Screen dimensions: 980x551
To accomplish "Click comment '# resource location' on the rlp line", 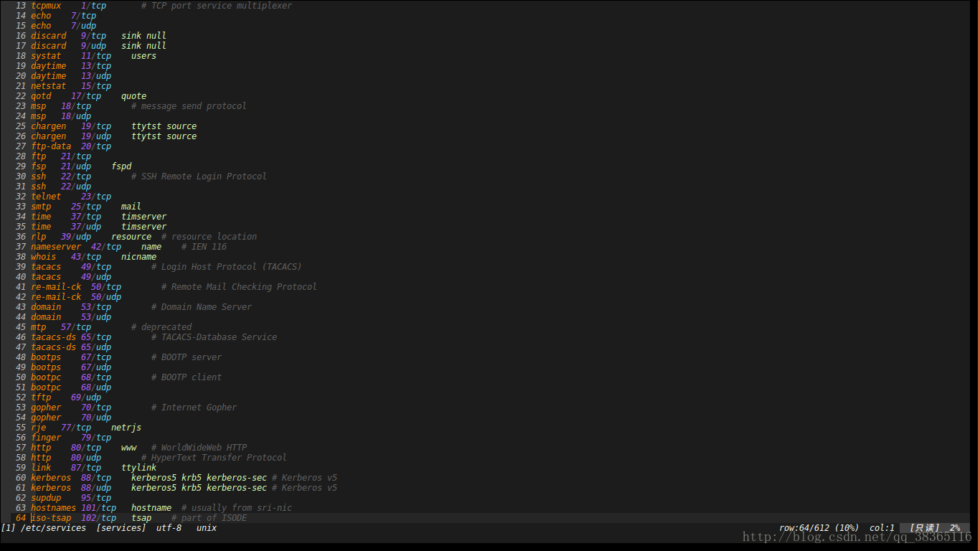I will pyautogui.click(x=209, y=237).
